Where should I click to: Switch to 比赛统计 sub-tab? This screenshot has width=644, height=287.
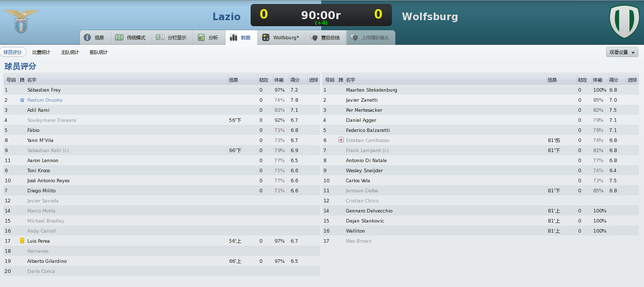tap(41, 52)
